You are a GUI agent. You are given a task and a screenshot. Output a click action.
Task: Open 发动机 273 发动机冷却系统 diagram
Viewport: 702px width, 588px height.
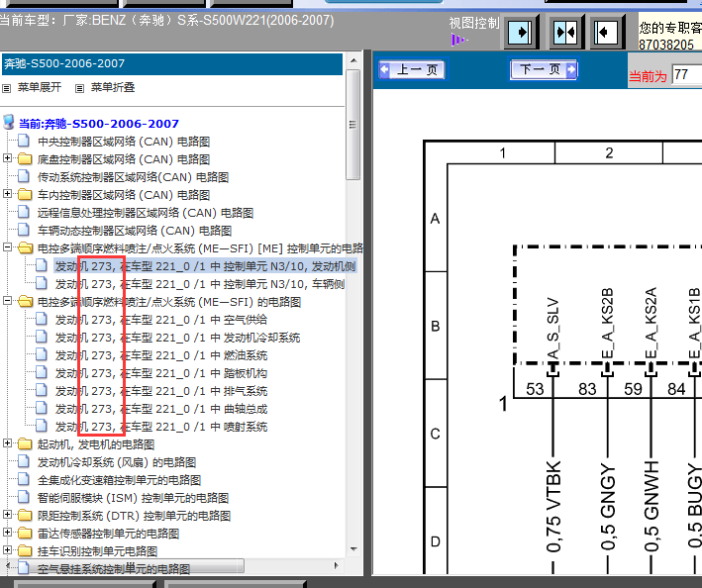[177, 338]
